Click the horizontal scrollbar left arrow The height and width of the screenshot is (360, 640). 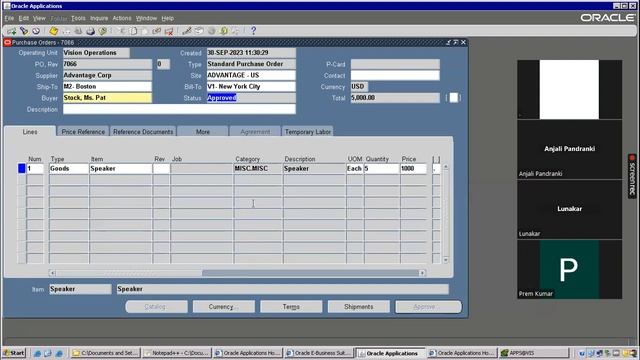pos(52,273)
